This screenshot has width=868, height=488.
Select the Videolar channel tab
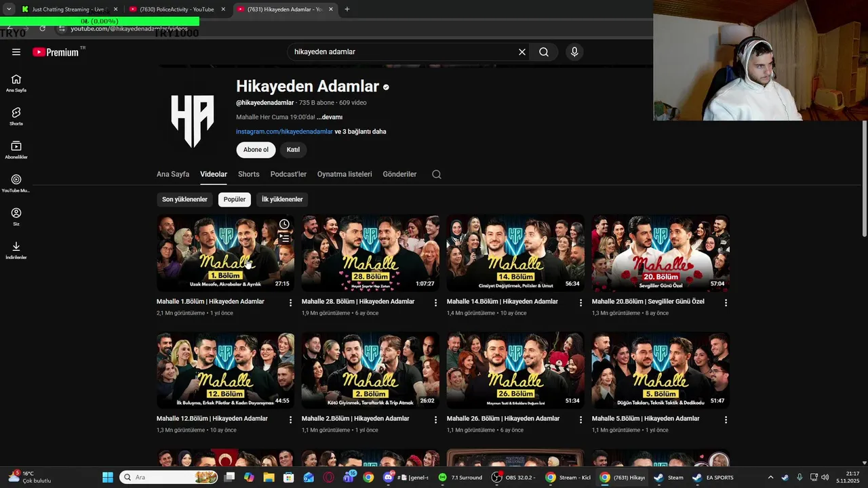214,174
